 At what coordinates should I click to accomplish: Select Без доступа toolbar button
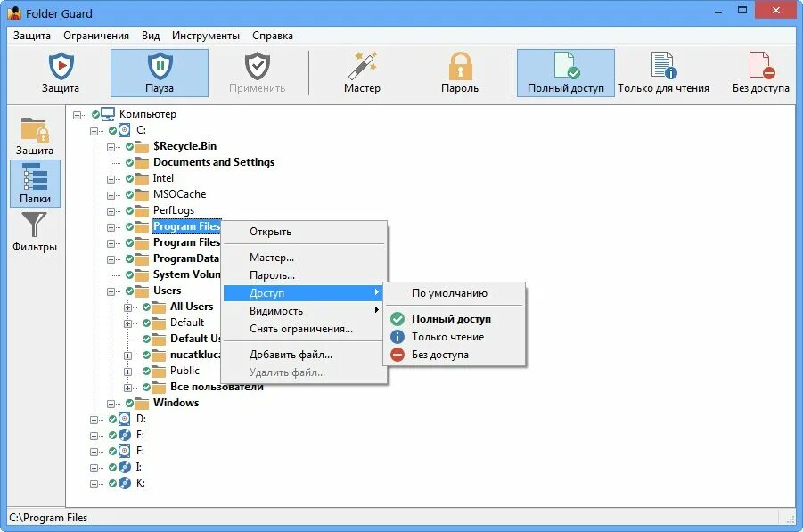[760, 73]
